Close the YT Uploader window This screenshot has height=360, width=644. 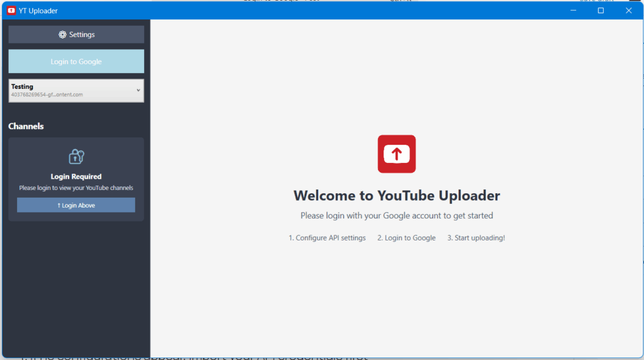(629, 11)
